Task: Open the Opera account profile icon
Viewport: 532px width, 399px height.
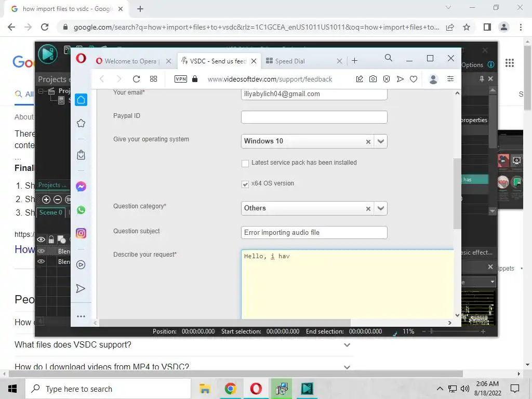Action: coord(433,79)
